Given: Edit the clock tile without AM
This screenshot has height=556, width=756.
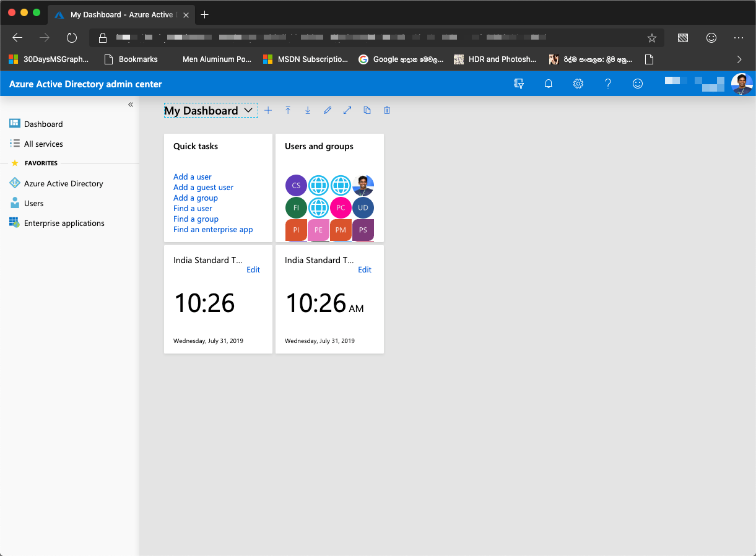Looking at the screenshot, I should 253,270.
